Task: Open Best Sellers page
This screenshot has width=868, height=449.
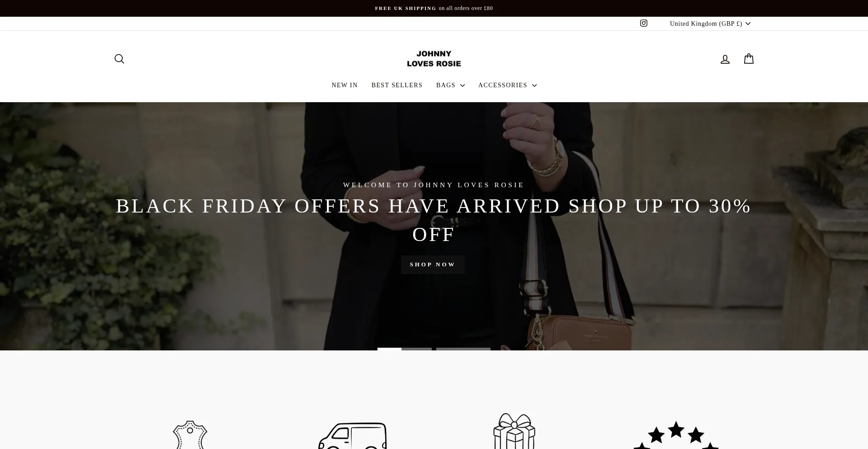Action: point(397,85)
